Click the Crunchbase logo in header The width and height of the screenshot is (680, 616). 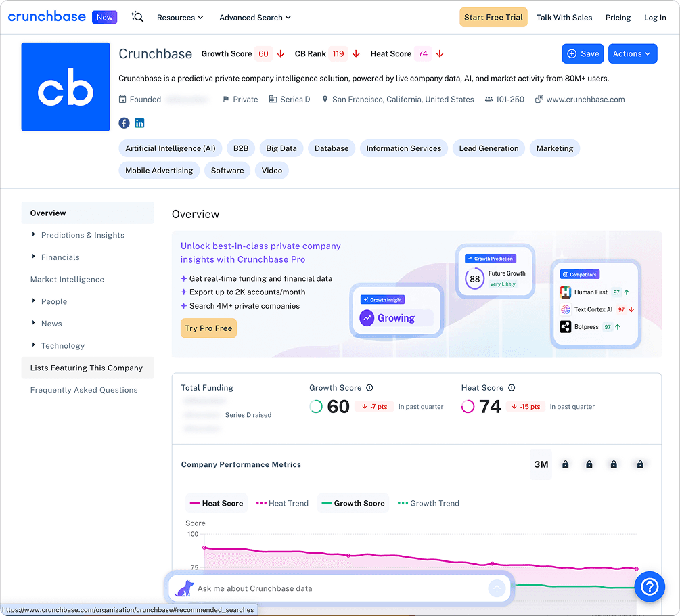(47, 16)
